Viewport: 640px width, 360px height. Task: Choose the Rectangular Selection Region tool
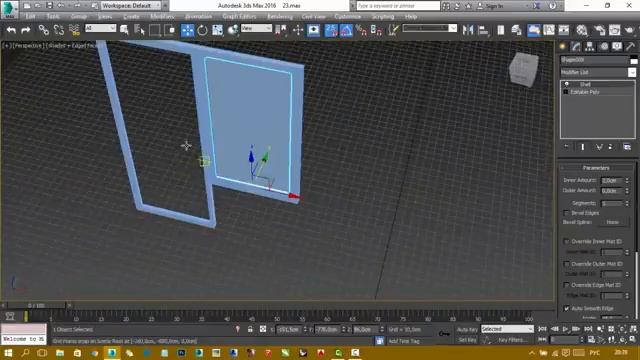155,30
